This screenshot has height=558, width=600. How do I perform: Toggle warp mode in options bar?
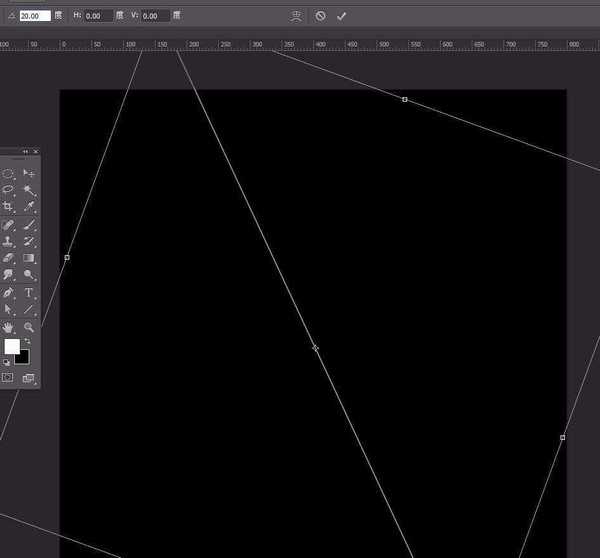pyautogui.click(x=296, y=16)
